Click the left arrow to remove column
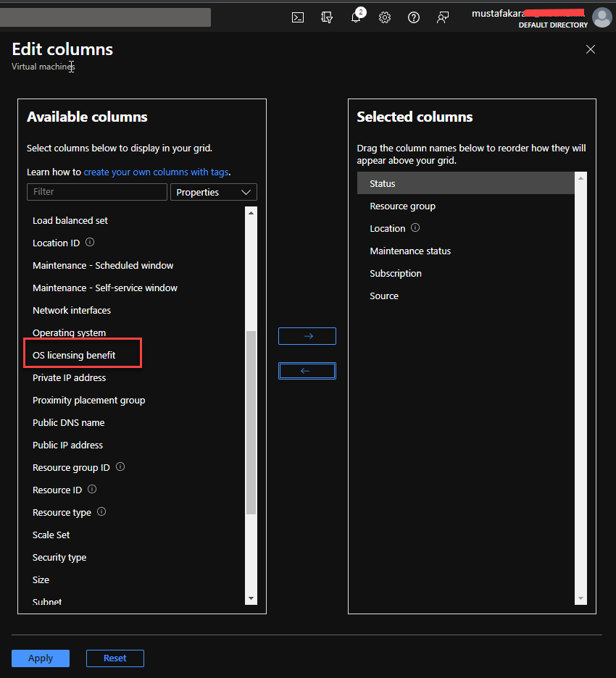 (x=307, y=371)
